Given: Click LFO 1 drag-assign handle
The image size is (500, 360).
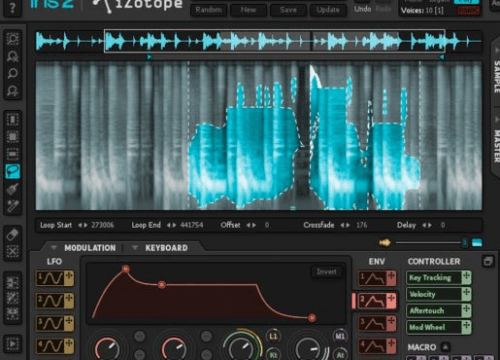Looking at the screenshot, I should [69, 278].
